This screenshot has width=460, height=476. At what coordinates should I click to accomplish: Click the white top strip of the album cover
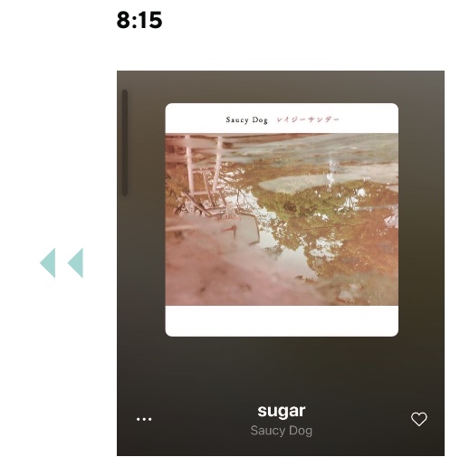tap(282, 118)
